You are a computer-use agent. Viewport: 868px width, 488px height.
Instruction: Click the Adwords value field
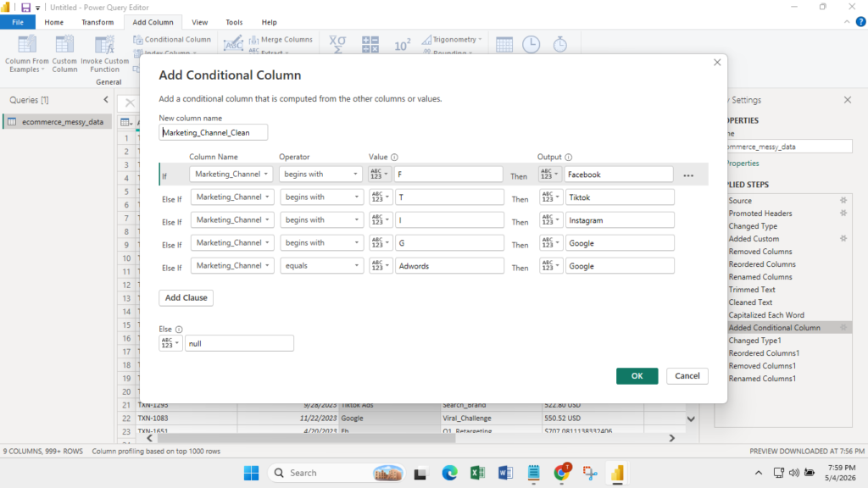pyautogui.click(x=449, y=265)
